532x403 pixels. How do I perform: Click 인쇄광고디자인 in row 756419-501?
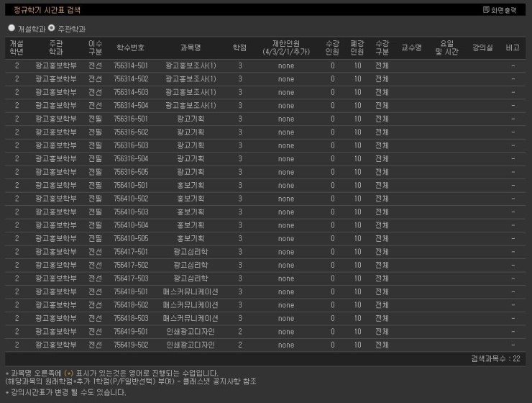click(191, 332)
